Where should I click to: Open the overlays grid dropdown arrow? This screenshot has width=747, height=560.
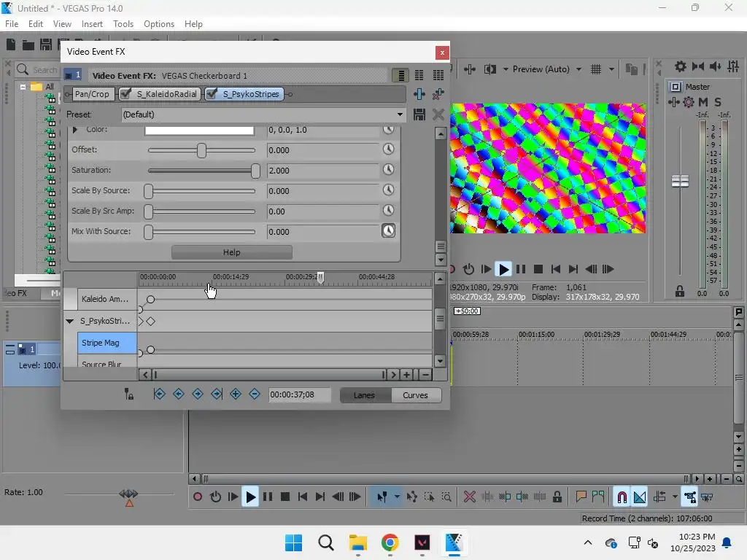[611, 69]
